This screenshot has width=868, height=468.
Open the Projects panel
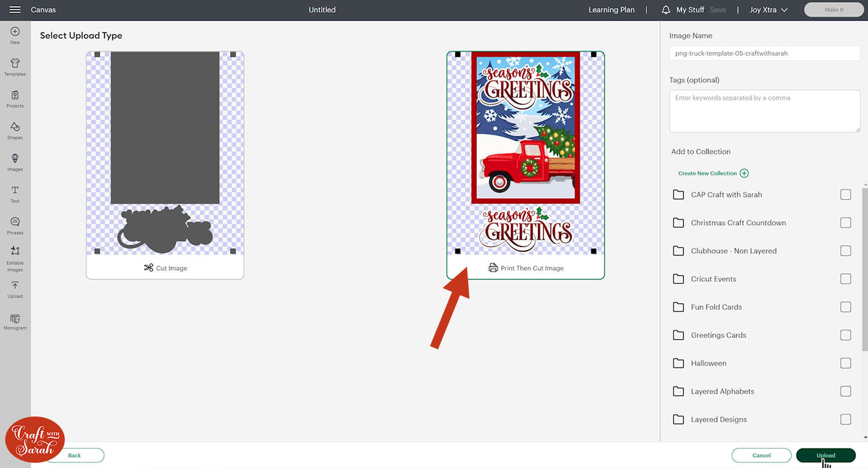pos(15,100)
